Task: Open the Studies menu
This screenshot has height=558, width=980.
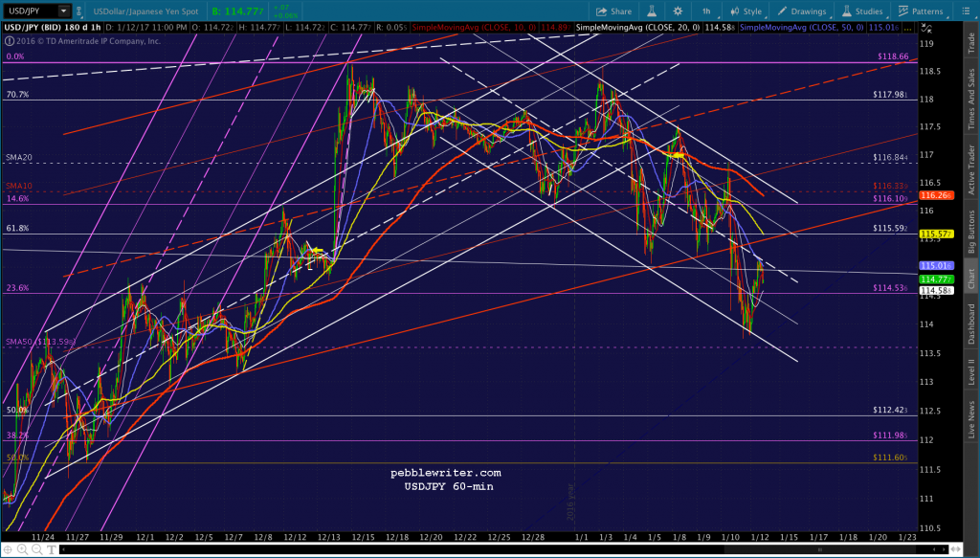Action: coord(862,11)
